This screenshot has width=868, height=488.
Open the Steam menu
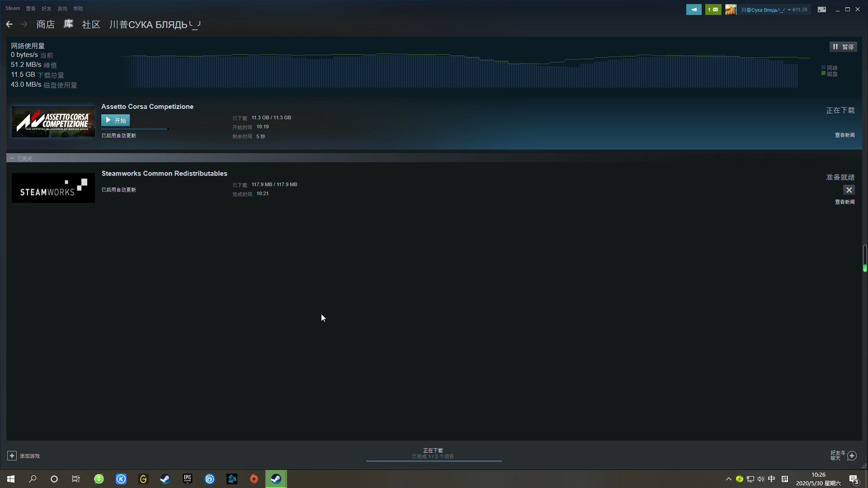(x=13, y=9)
